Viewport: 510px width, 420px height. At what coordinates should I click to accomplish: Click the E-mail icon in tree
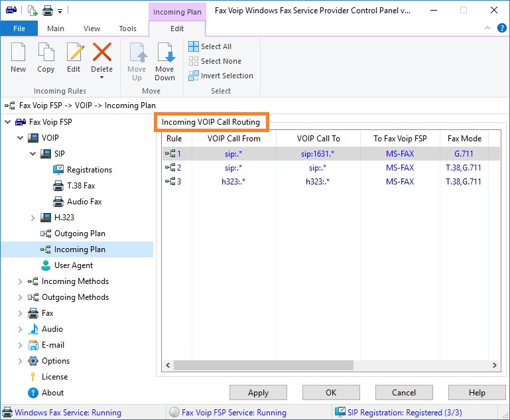click(33, 345)
